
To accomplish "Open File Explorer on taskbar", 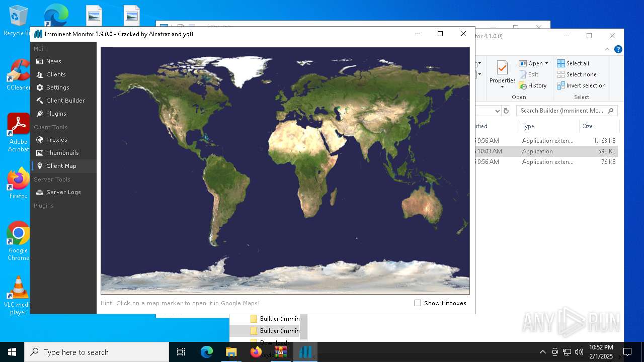I will pyautogui.click(x=231, y=352).
